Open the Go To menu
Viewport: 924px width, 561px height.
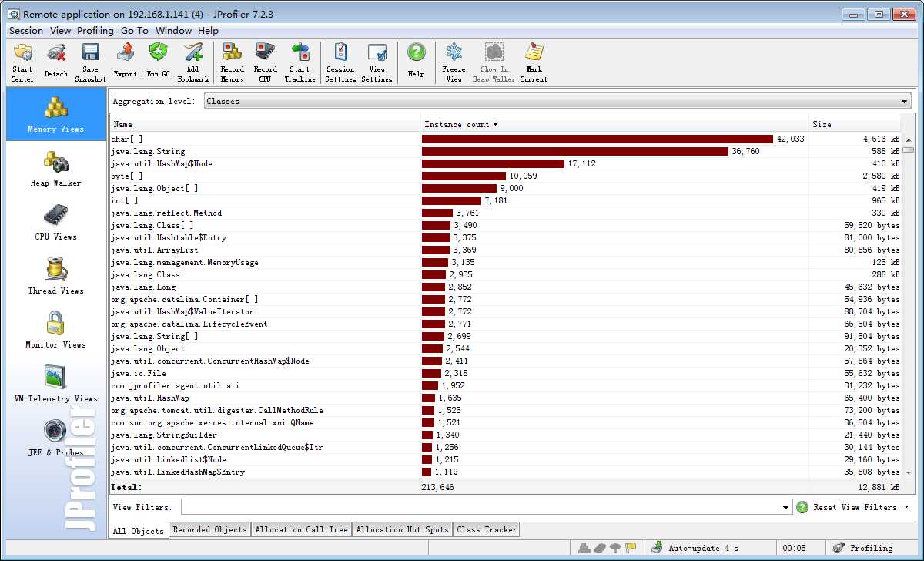click(x=135, y=31)
